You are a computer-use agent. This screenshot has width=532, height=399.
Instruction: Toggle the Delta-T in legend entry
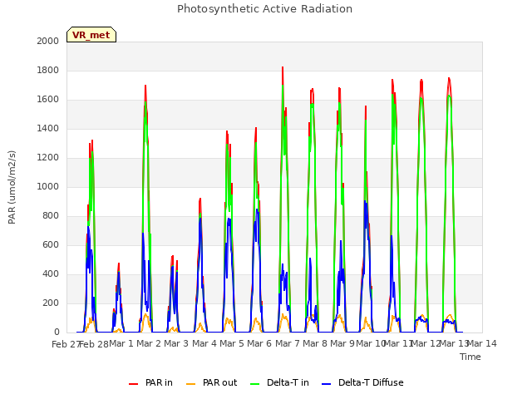pos(279,382)
